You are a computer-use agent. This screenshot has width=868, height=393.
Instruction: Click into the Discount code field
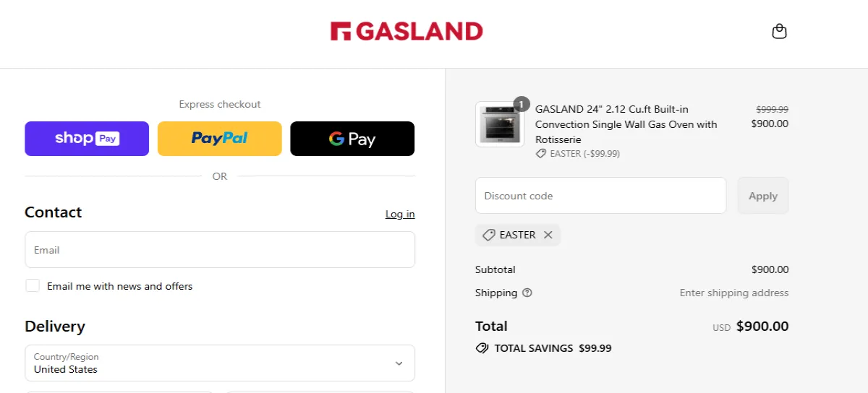[600, 196]
